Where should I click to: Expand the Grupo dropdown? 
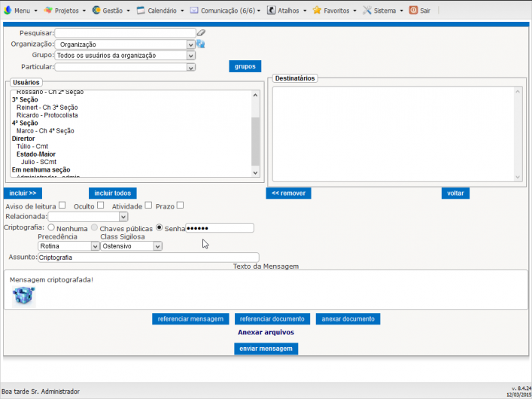(190, 56)
